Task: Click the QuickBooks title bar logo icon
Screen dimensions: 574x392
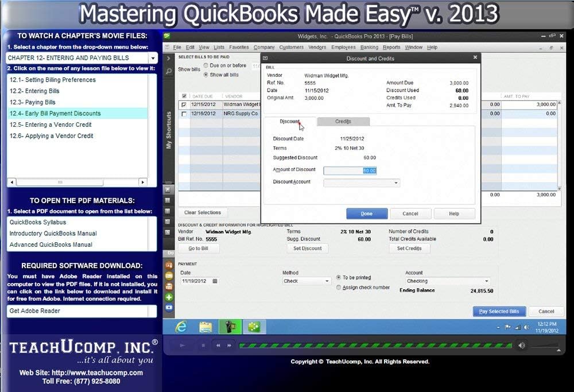Action: (167, 36)
